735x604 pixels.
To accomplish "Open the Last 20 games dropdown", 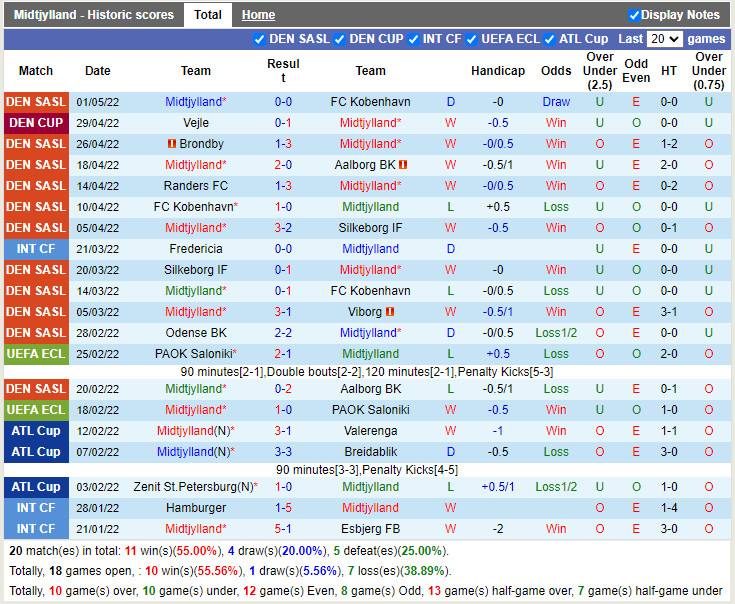I will (664, 39).
